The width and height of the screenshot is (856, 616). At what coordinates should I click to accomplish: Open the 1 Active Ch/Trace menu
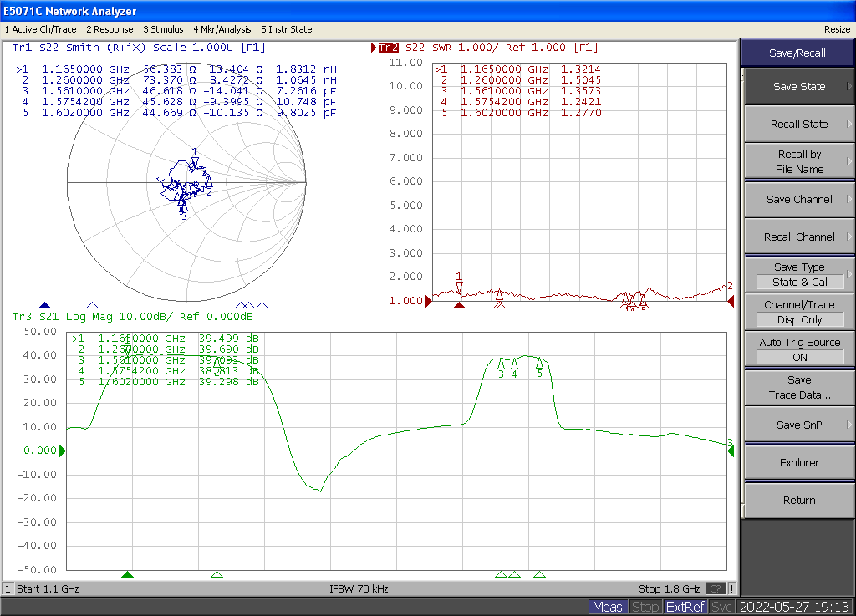pyautogui.click(x=40, y=29)
